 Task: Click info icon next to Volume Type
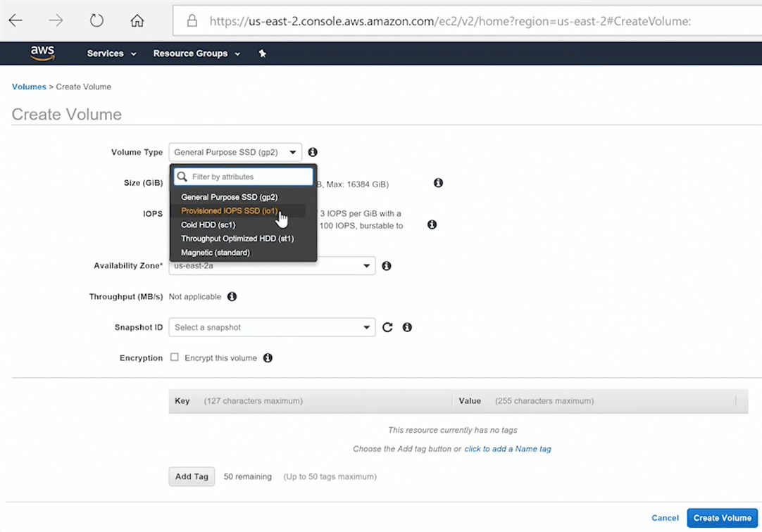[313, 152]
